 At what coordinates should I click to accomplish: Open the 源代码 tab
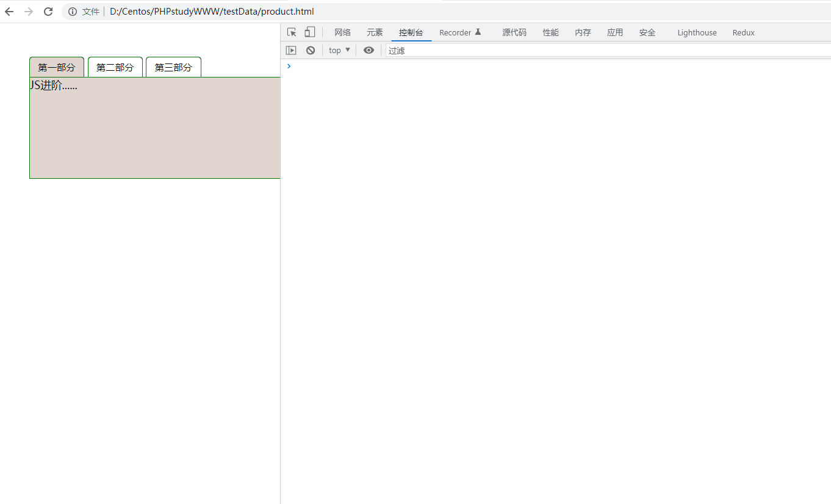pos(514,33)
